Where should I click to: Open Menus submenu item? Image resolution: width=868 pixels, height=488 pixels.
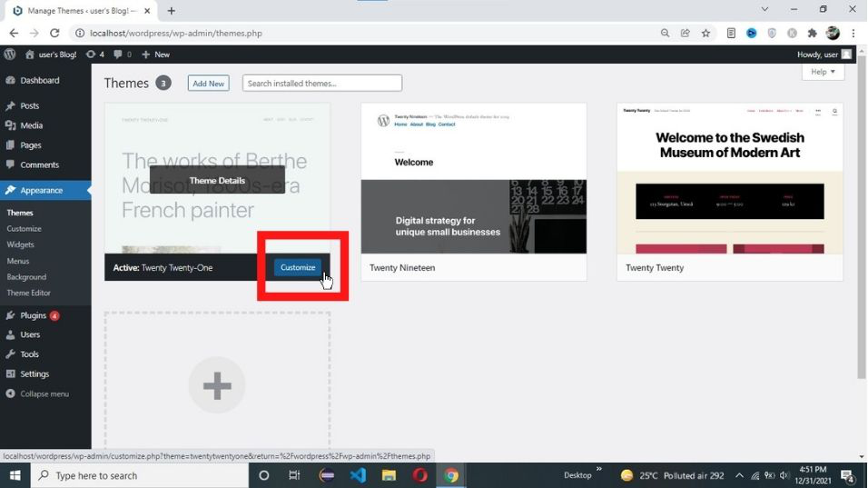[18, 261]
